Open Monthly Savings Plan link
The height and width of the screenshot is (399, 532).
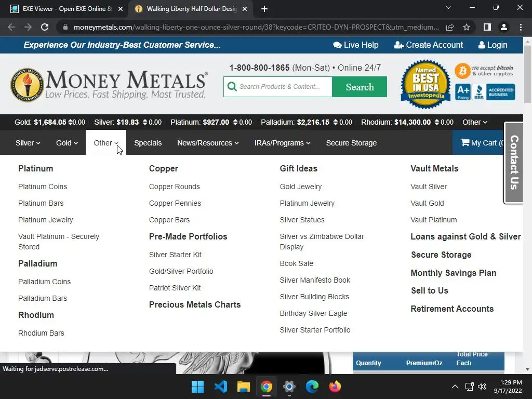[x=453, y=273]
